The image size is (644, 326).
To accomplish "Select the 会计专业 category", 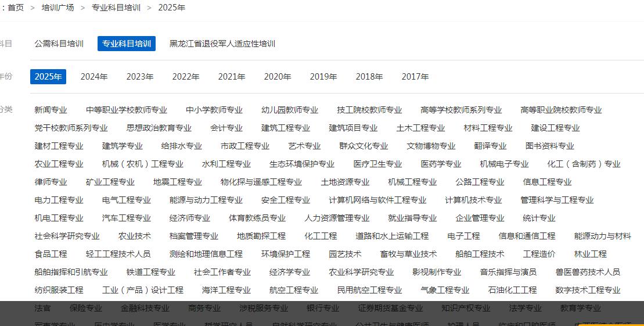I will (x=226, y=128).
